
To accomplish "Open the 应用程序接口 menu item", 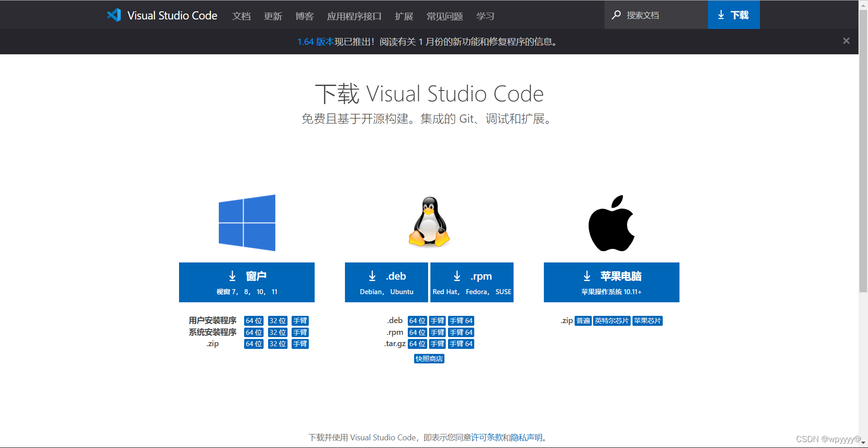I will pos(354,16).
